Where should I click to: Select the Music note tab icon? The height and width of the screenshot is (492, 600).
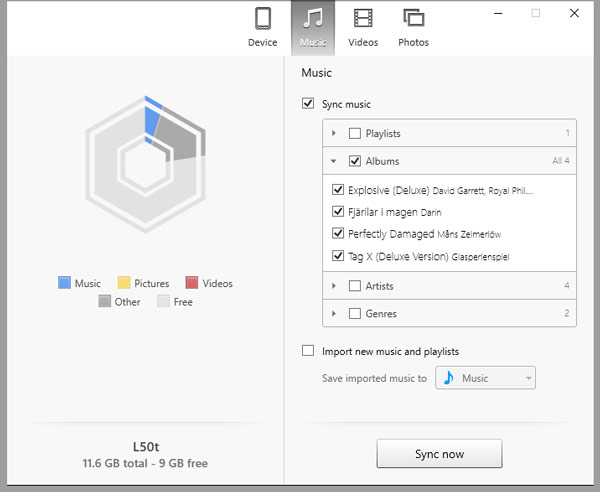(x=313, y=19)
